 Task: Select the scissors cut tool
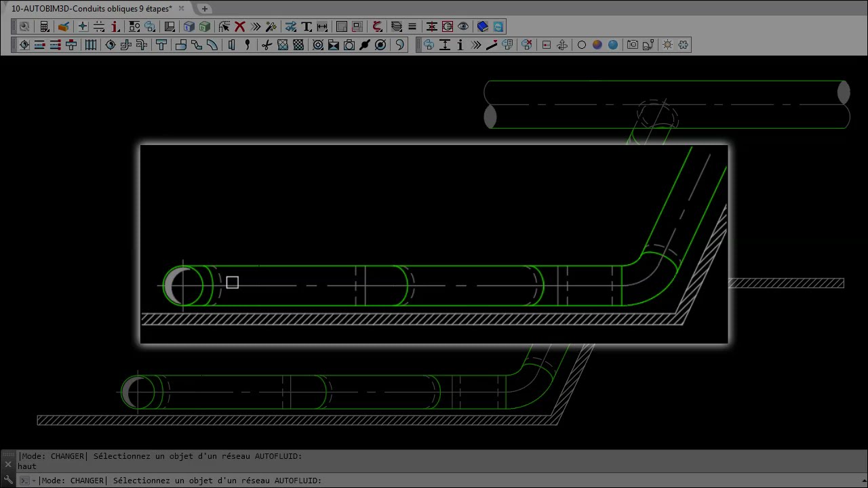click(x=267, y=45)
